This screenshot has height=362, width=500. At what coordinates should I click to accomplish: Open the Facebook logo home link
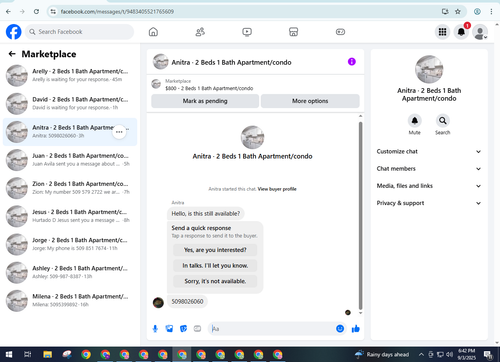point(14,32)
